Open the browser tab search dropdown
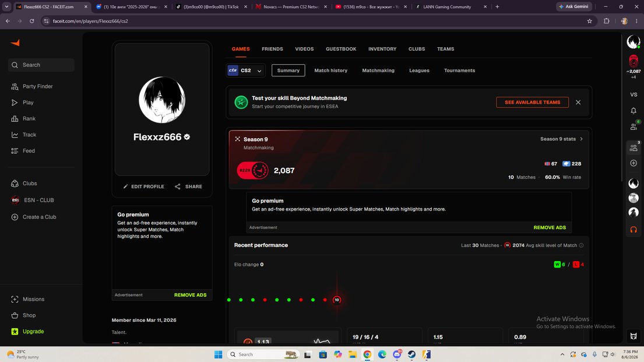Viewport: 644px width, 362px height. pyautogui.click(x=6, y=6)
